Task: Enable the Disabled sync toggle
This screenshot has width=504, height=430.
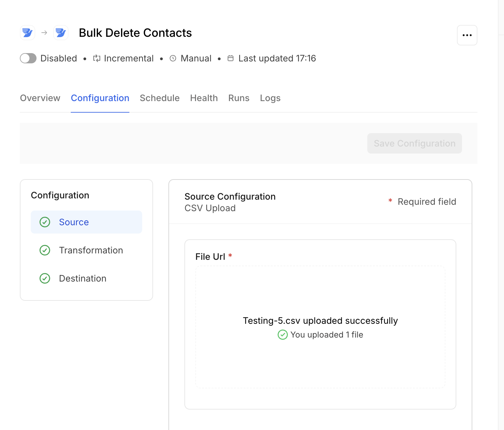Action: click(28, 58)
